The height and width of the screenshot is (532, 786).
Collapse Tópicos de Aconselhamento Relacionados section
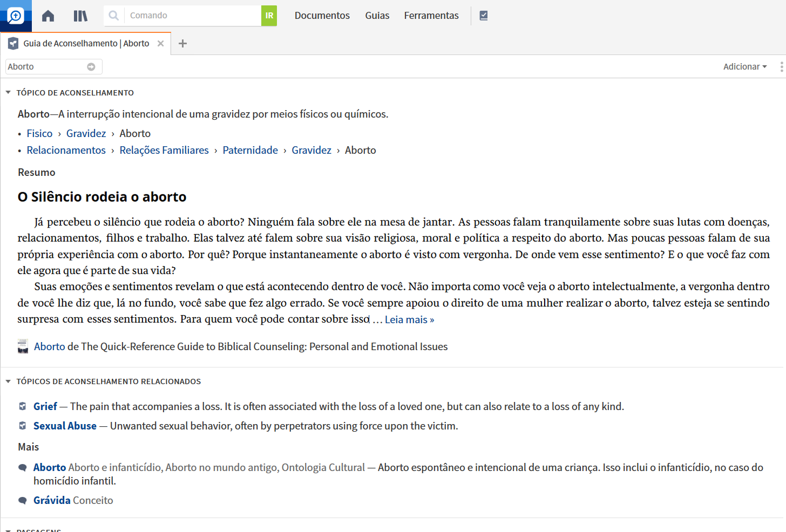pos(8,381)
